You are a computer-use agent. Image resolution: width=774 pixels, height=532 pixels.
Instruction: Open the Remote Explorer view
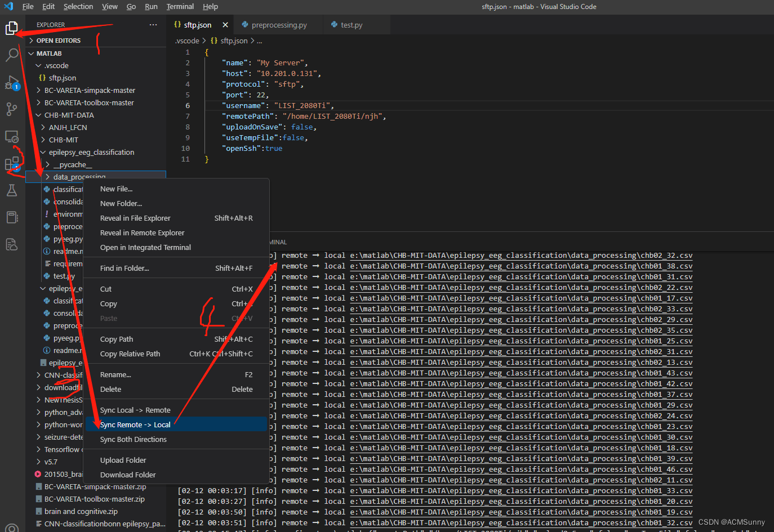[12, 136]
